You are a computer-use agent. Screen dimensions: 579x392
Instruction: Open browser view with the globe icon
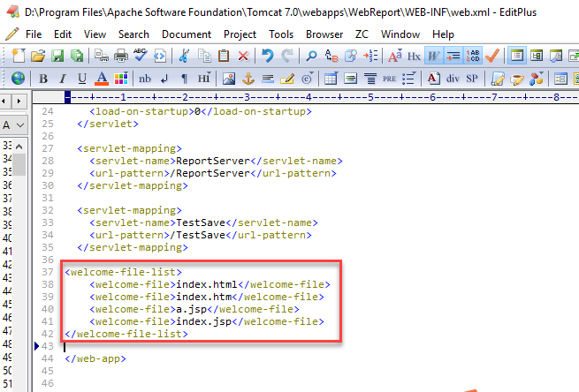tap(18, 79)
